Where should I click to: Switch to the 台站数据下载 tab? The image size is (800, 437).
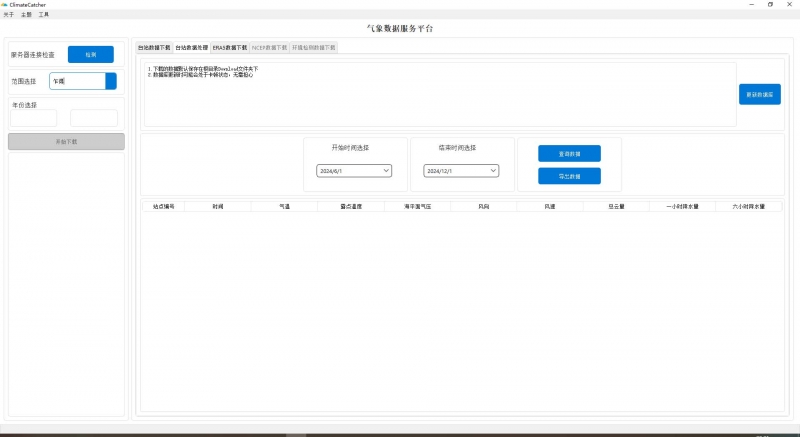click(153, 47)
